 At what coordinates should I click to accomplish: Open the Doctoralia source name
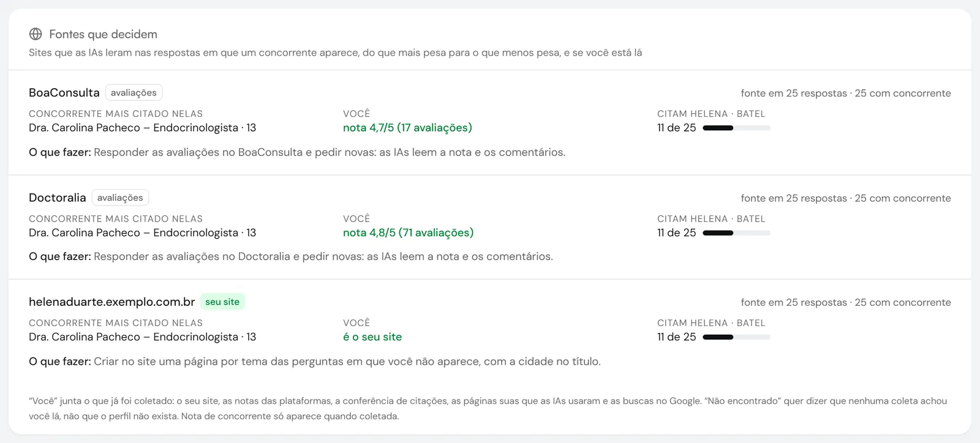tap(57, 198)
